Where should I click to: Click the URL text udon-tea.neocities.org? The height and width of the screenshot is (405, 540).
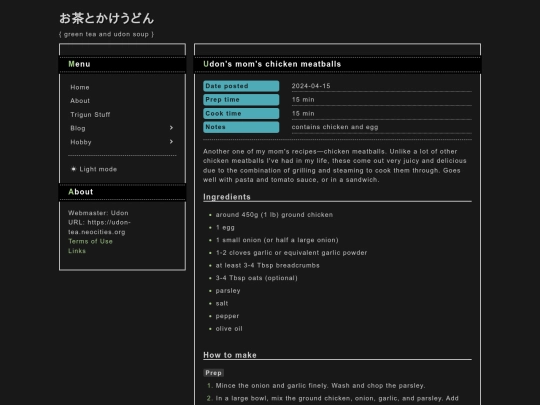100,227
